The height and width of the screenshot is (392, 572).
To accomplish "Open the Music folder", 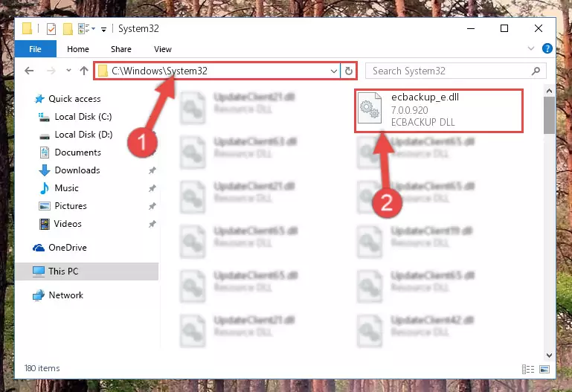I will 59,188.
